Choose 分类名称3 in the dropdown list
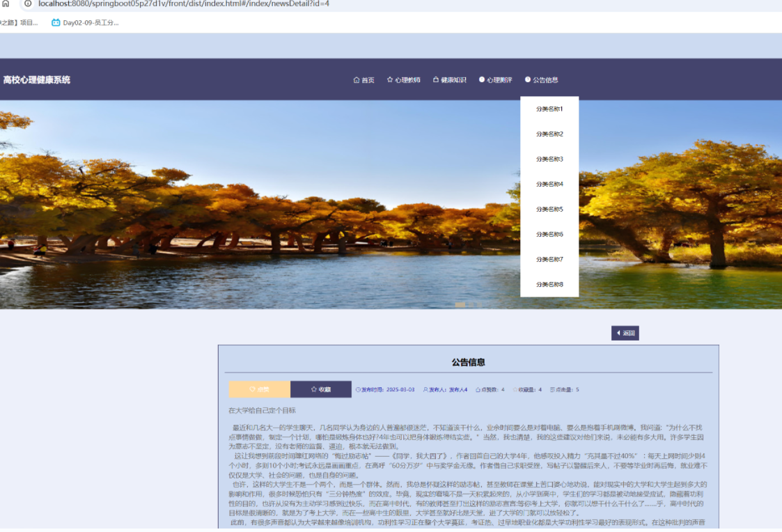Viewport: 782px width, 532px height. [x=549, y=159]
